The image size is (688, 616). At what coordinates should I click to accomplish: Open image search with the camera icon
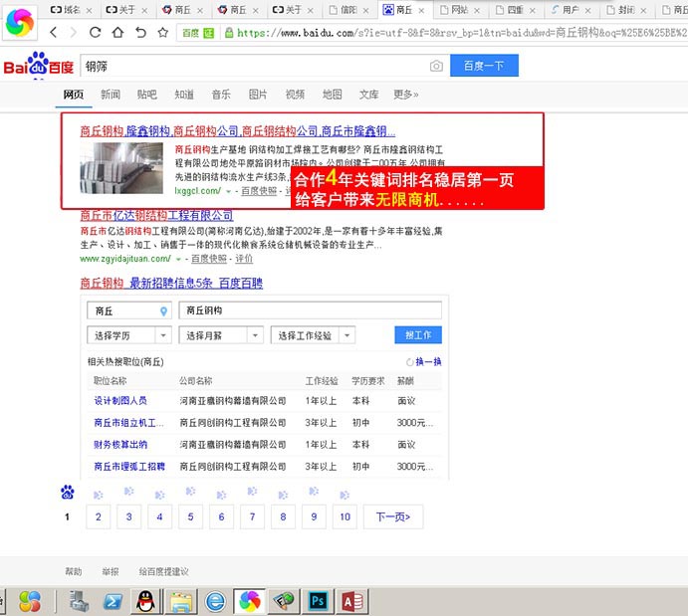tap(436, 66)
